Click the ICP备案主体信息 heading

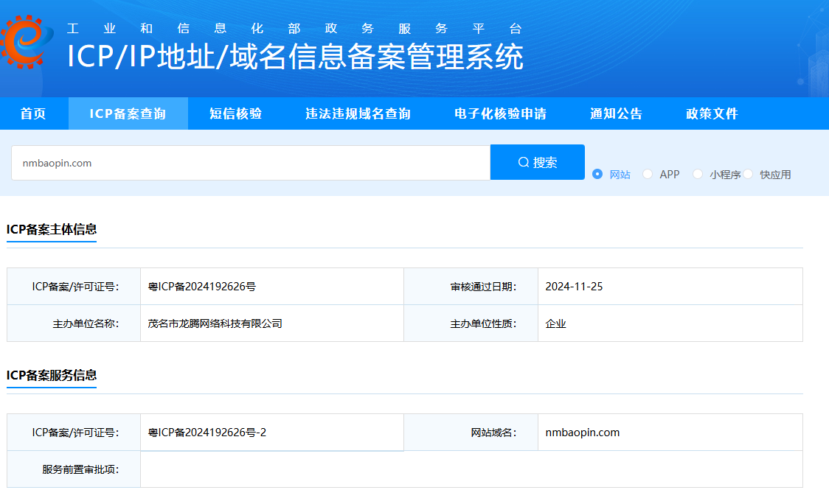(52, 229)
